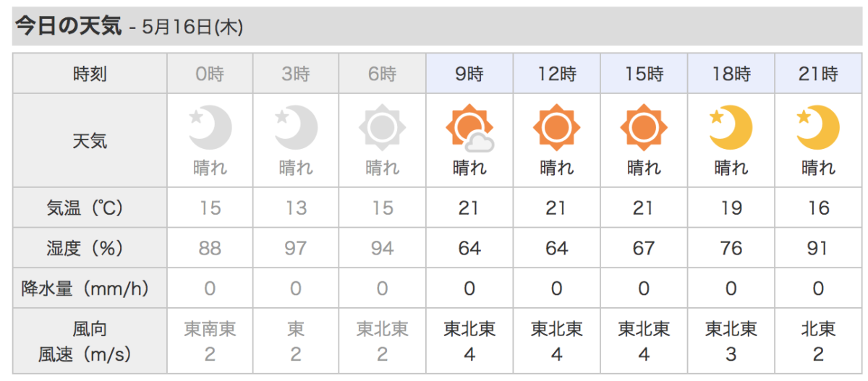This screenshot has height=381, width=868.
Task: Select the 9時 column header
Action: tap(470, 73)
